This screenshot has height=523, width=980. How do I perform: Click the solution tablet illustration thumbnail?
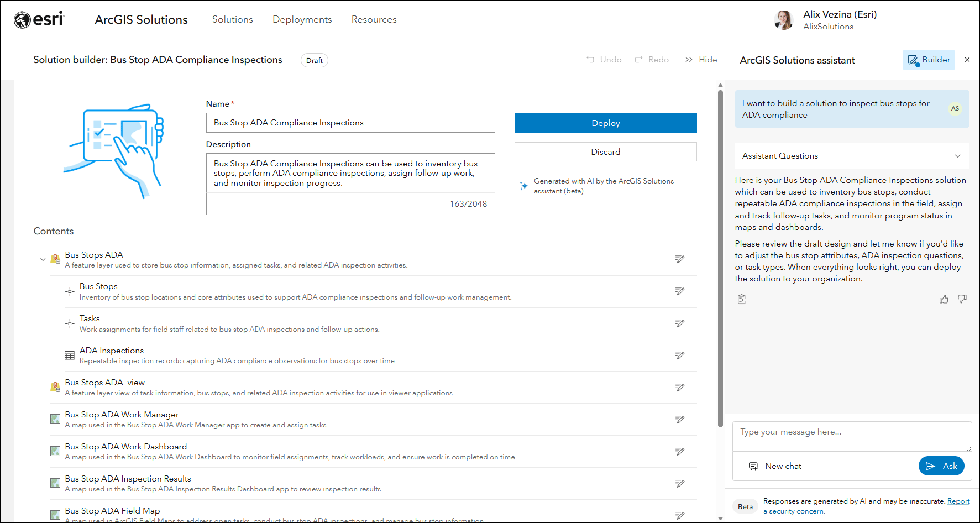point(113,151)
